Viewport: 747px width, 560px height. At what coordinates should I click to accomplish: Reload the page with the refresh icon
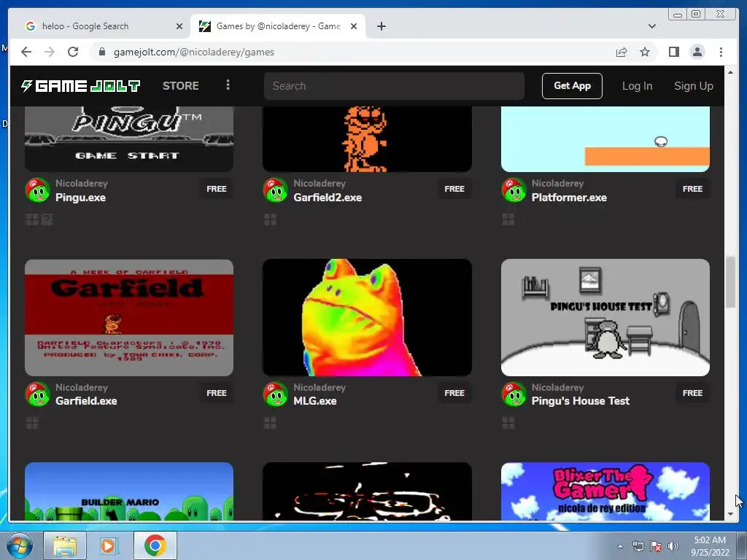point(73,52)
